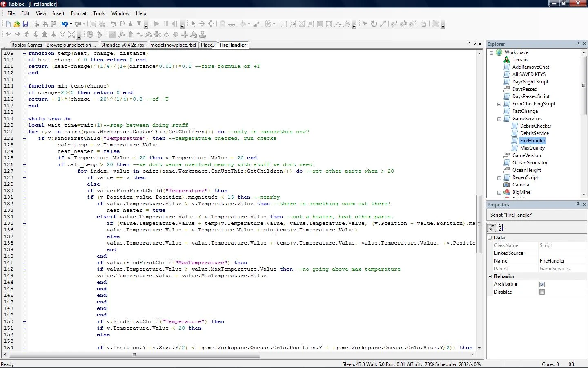Click the Paste clipboard icon
588x368 pixels.
[53, 24]
